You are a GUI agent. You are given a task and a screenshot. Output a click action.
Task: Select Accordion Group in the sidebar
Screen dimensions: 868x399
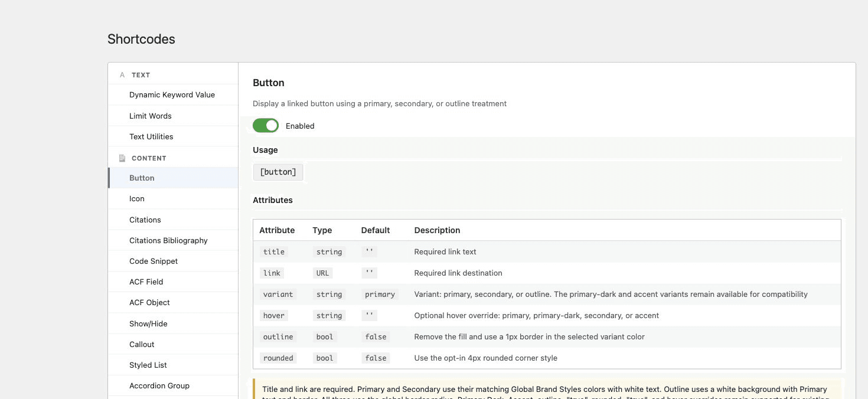[173, 385]
